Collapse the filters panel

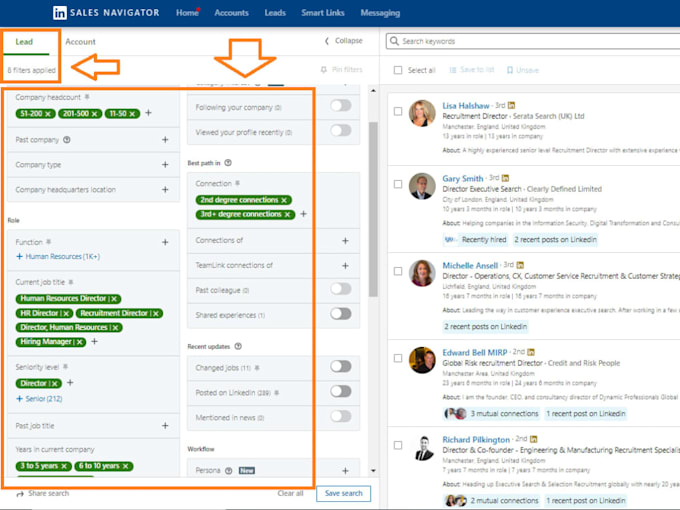pos(343,41)
